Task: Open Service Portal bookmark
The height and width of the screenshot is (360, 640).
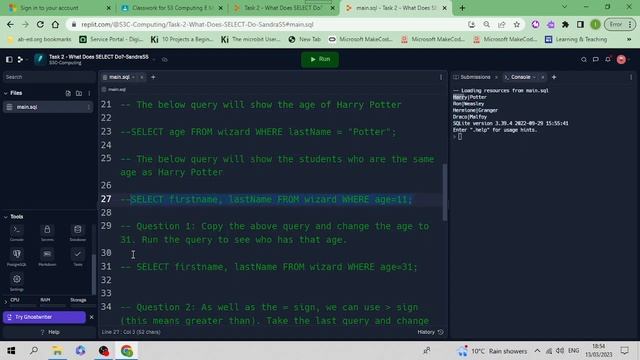Action: click(x=111, y=39)
